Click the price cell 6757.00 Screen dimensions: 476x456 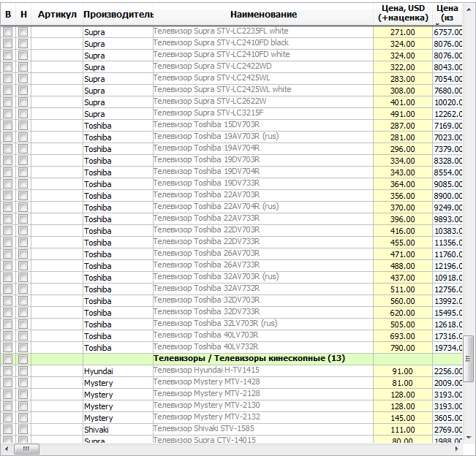coord(447,32)
